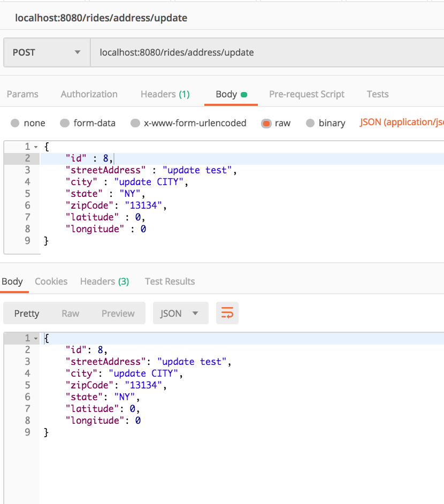The width and height of the screenshot is (444, 504).
Task: Open the Pre-request Script tab
Action: [x=307, y=94]
